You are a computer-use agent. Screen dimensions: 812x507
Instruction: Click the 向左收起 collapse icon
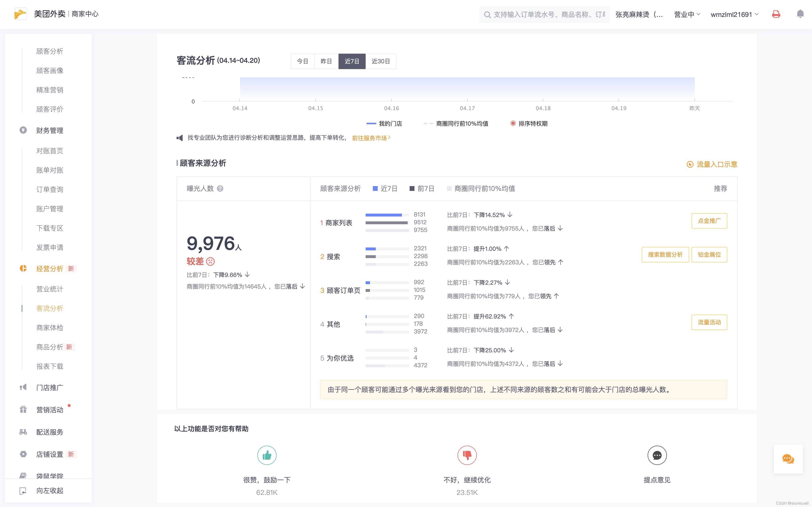pyautogui.click(x=23, y=491)
